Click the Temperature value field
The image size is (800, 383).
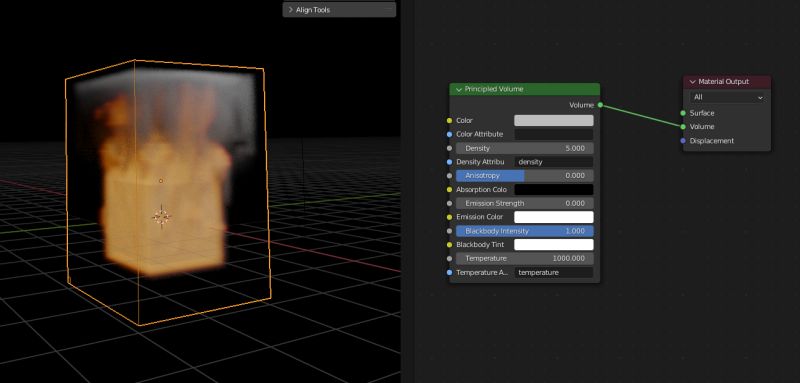pos(524,259)
